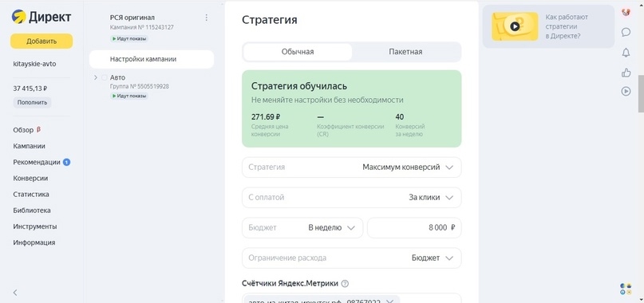This screenshot has height=303, width=644.
Task: Open the Ограничение расхода dropdown
Action: click(x=352, y=258)
